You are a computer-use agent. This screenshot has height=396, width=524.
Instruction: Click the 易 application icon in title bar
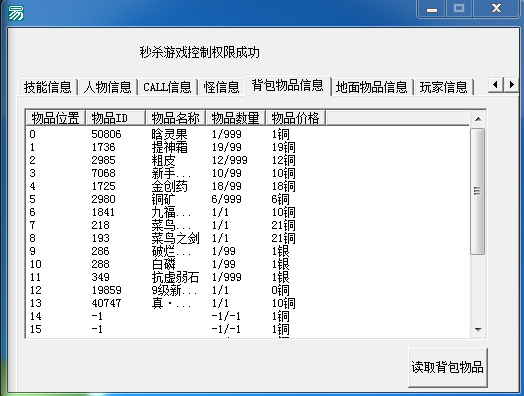click(x=15, y=13)
